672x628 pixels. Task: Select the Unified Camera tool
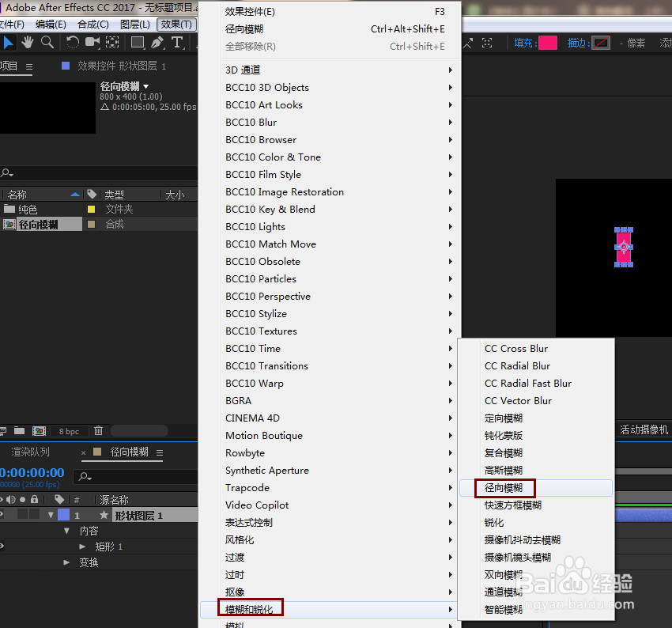[92, 43]
